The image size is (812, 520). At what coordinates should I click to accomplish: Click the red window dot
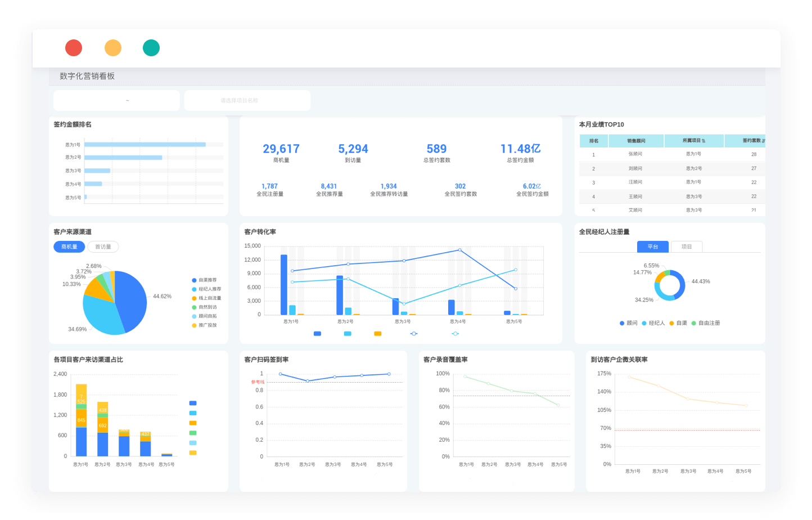tap(74, 48)
